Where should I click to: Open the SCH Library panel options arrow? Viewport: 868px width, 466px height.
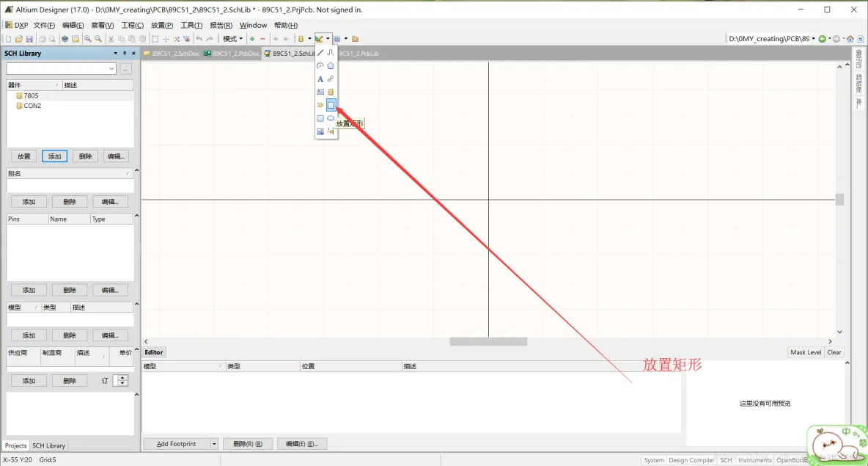coord(115,53)
